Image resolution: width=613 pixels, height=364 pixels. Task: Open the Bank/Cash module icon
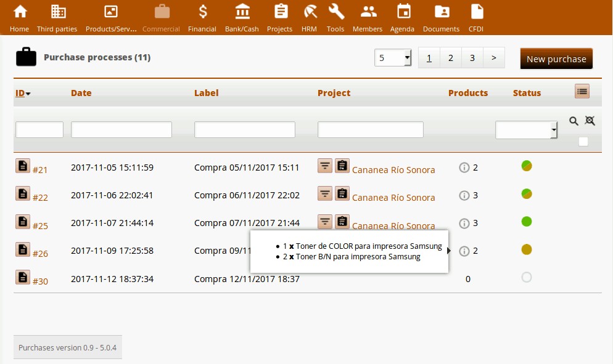[x=242, y=17]
